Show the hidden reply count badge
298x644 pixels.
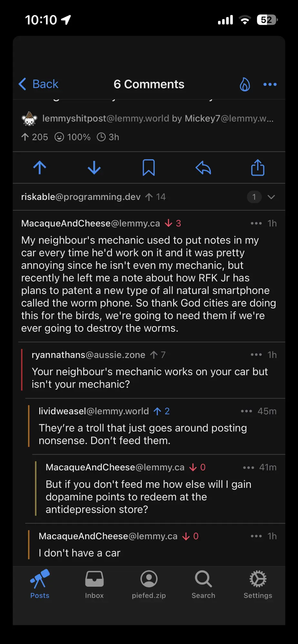click(254, 197)
